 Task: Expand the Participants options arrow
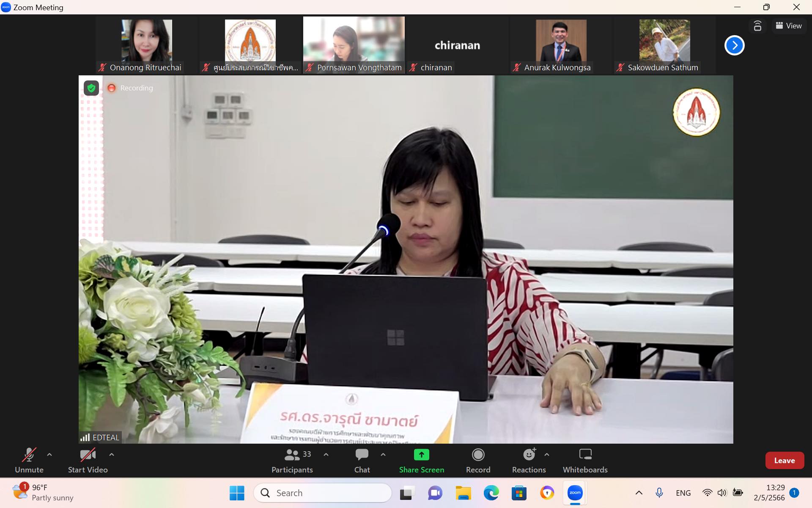coord(326,455)
